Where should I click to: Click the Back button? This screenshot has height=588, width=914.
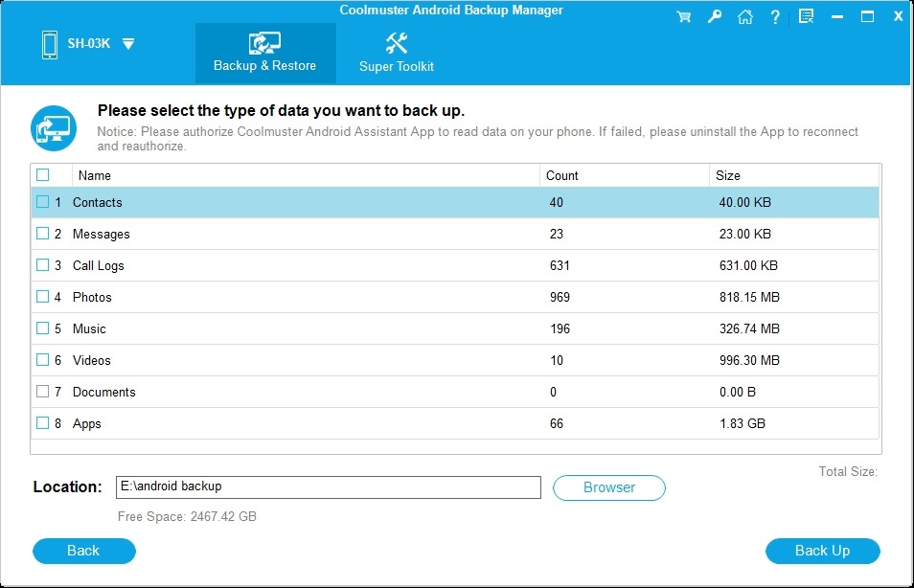coord(84,551)
